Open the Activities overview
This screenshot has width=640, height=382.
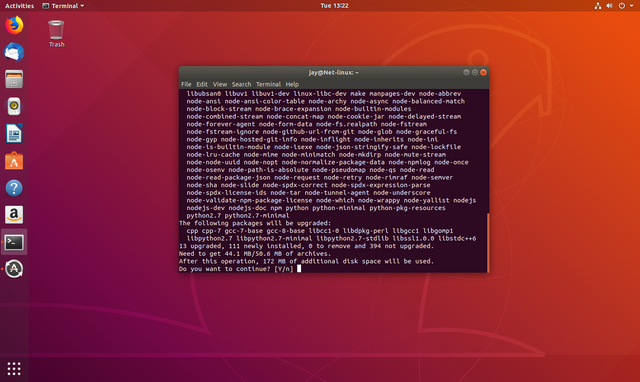[x=19, y=6]
